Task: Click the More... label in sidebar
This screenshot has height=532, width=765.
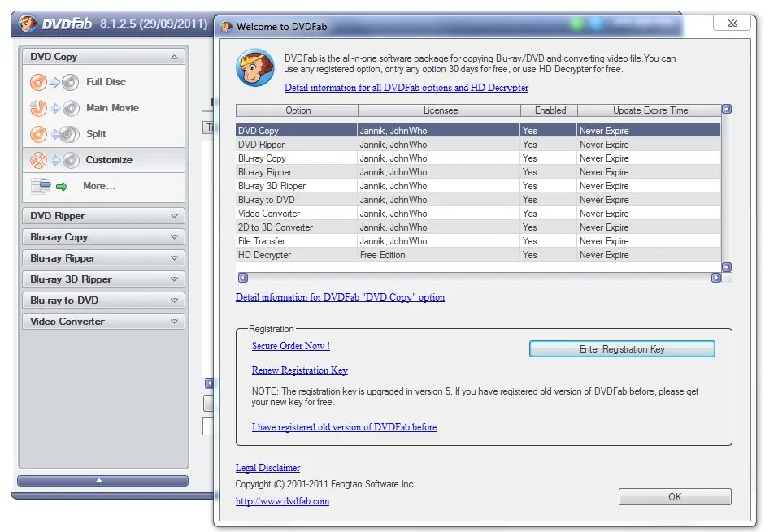Action: [99, 186]
